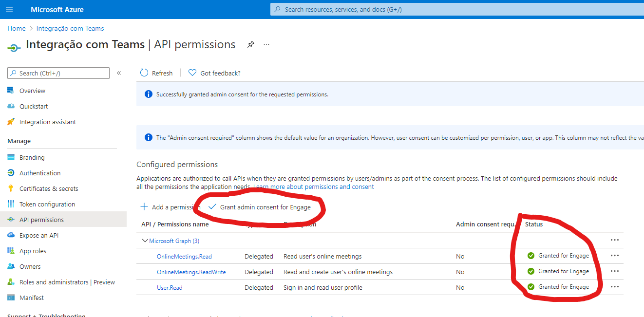Click the Roles and administrators icon
The width and height of the screenshot is (644, 317).
click(x=11, y=282)
